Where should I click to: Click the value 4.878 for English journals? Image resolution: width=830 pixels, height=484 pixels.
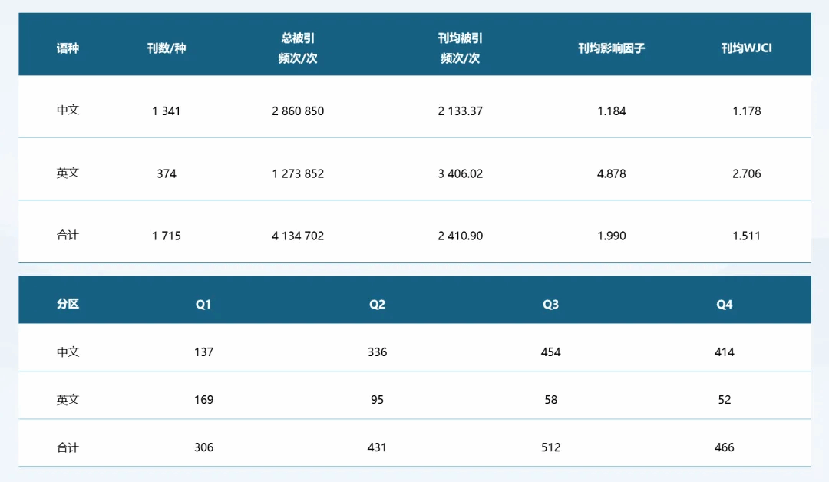click(611, 173)
